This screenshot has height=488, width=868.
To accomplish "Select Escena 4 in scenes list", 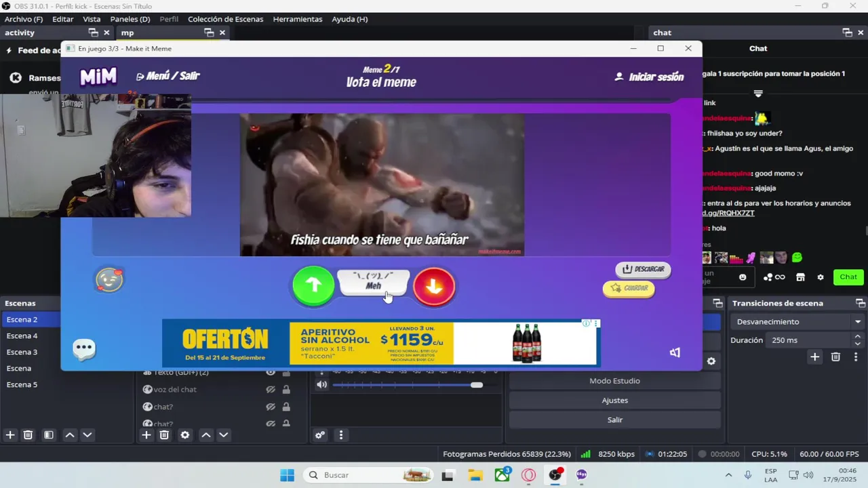I will [x=31, y=335].
